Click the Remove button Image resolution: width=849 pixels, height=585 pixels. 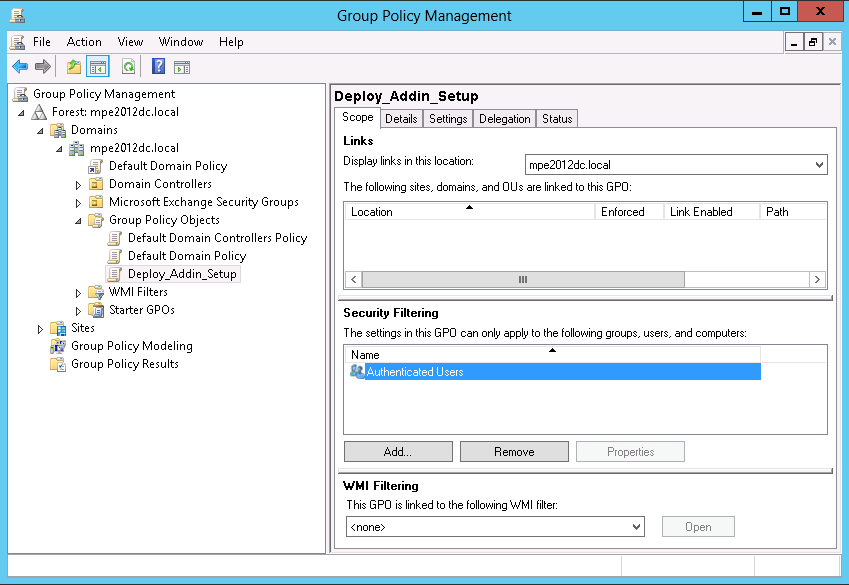tap(514, 452)
